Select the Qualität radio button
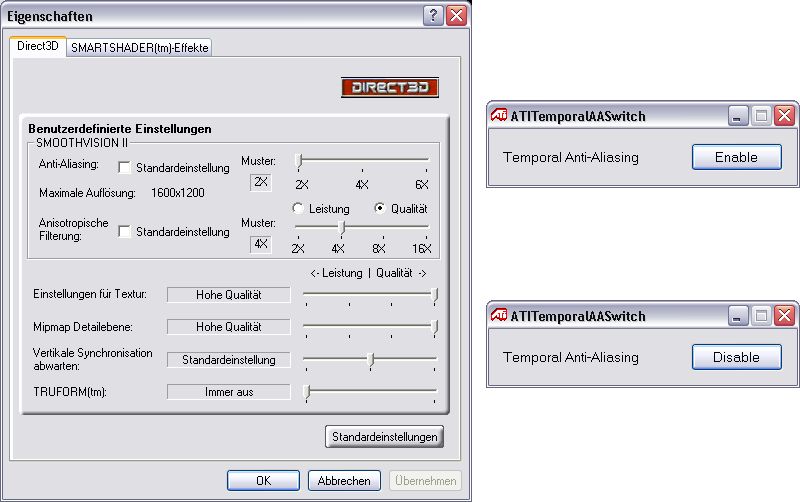This screenshot has height=502, width=800. (380, 208)
